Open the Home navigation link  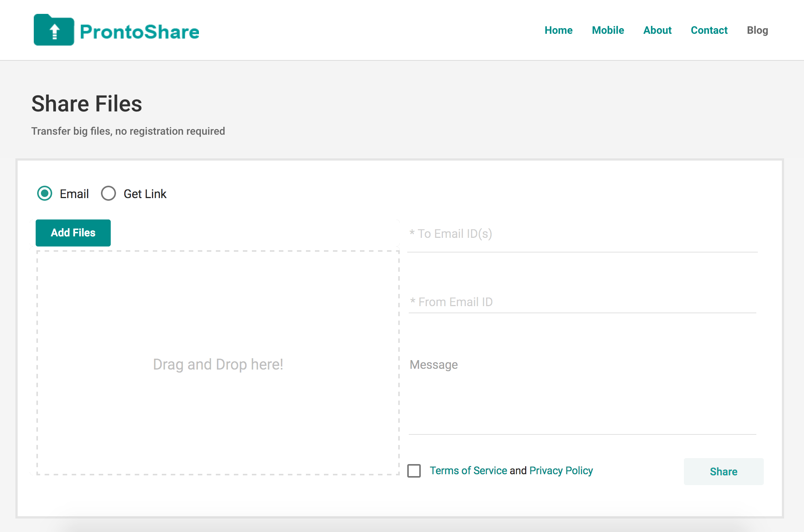(x=559, y=30)
